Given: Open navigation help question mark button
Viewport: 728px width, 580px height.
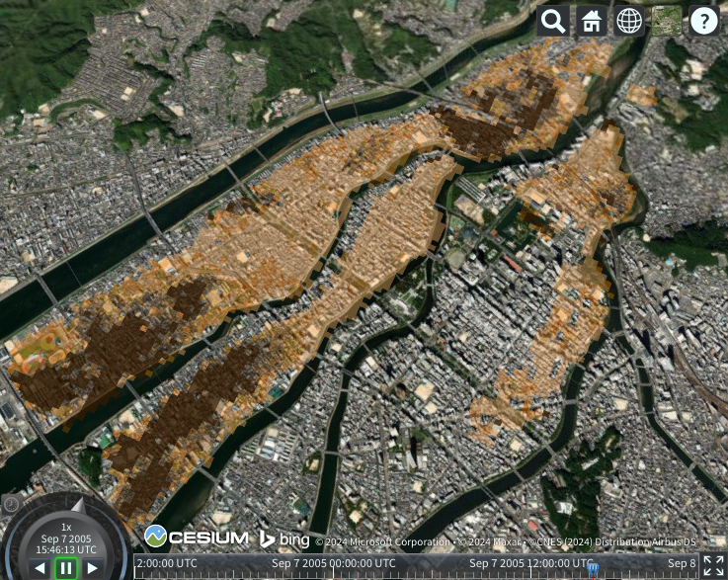Looking at the screenshot, I should click(x=704, y=21).
